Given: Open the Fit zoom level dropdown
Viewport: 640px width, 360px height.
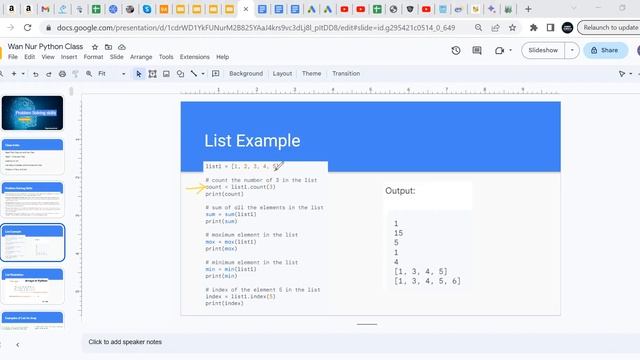Looking at the screenshot, I should (x=112, y=74).
